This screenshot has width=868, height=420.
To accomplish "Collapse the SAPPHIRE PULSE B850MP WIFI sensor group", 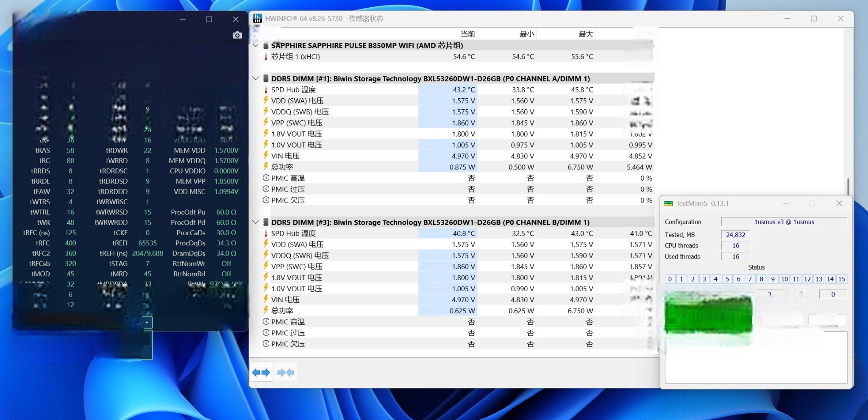I will point(256,45).
